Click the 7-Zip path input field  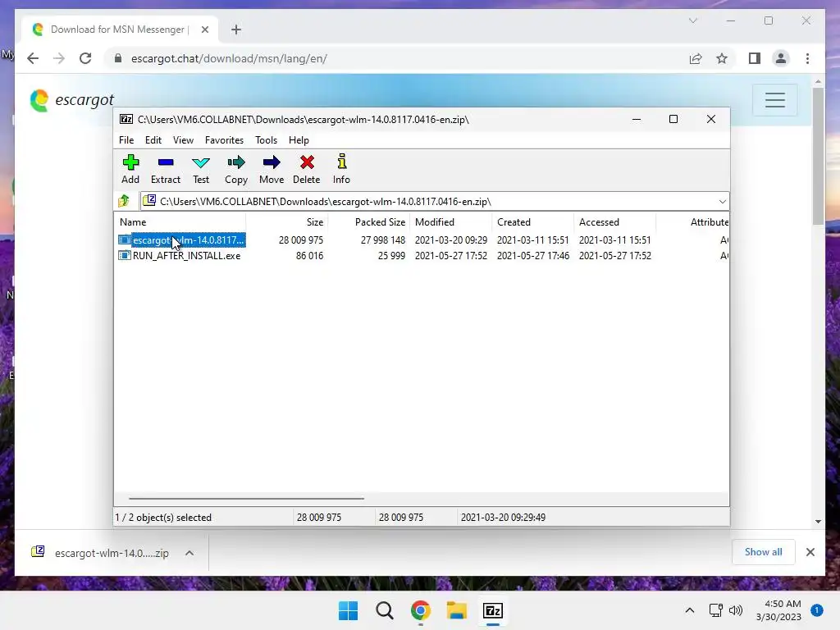coord(434,202)
